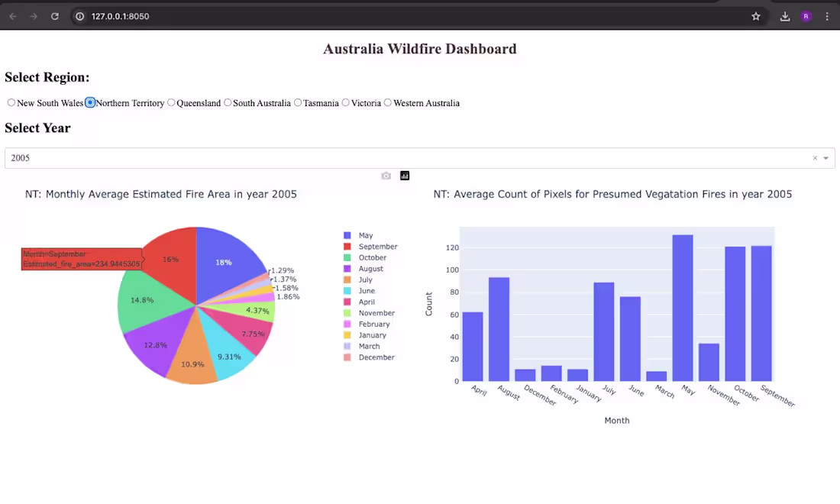Open the Chrome three-dot menu

(828, 15)
